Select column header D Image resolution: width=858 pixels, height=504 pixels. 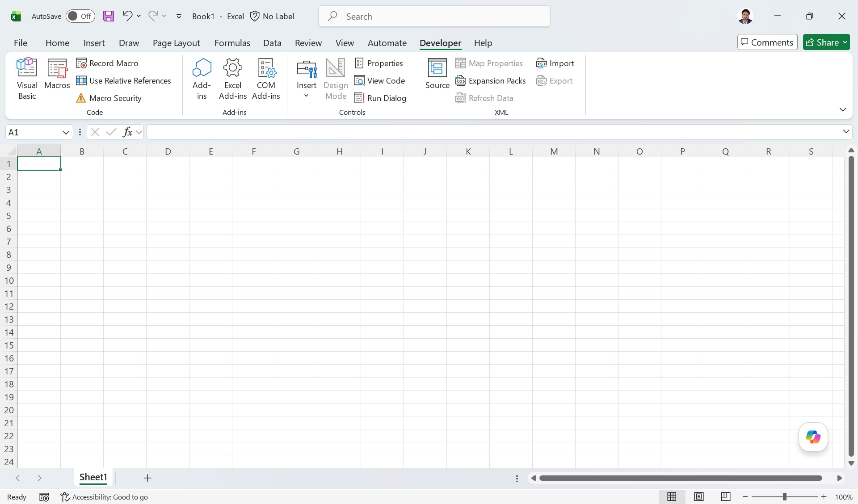pyautogui.click(x=168, y=151)
